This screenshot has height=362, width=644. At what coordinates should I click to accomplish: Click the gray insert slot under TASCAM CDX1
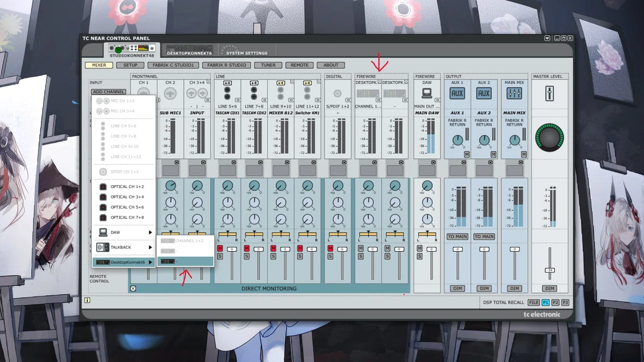tap(227, 171)
